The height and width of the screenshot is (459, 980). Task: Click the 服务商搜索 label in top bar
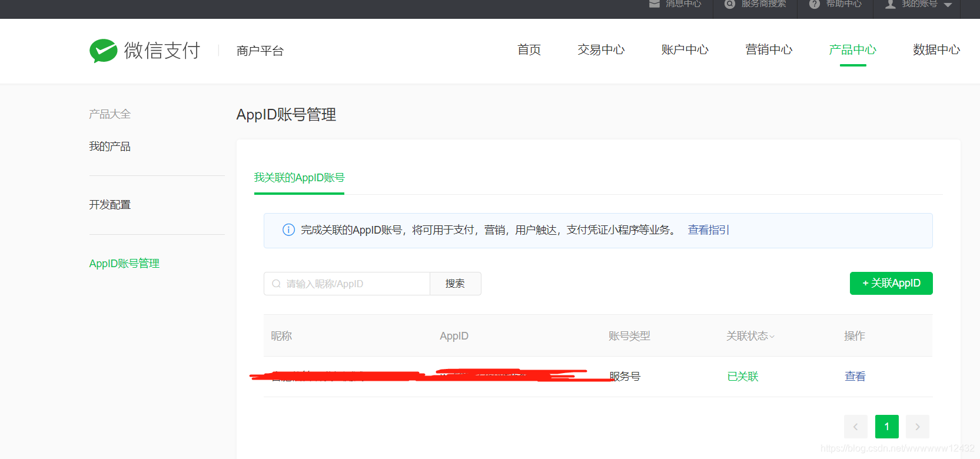coord(763,4)
